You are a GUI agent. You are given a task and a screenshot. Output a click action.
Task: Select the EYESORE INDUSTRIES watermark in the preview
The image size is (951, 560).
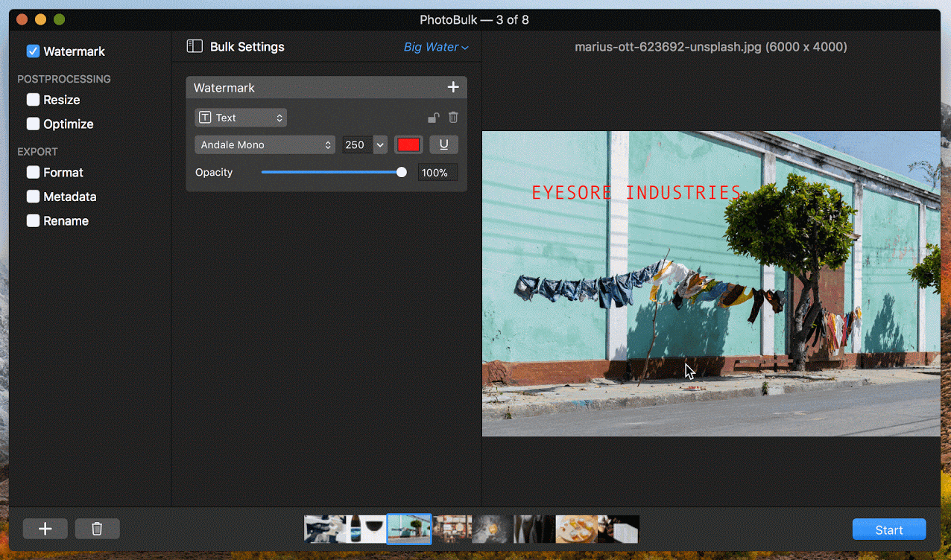[x=636, y=193]
